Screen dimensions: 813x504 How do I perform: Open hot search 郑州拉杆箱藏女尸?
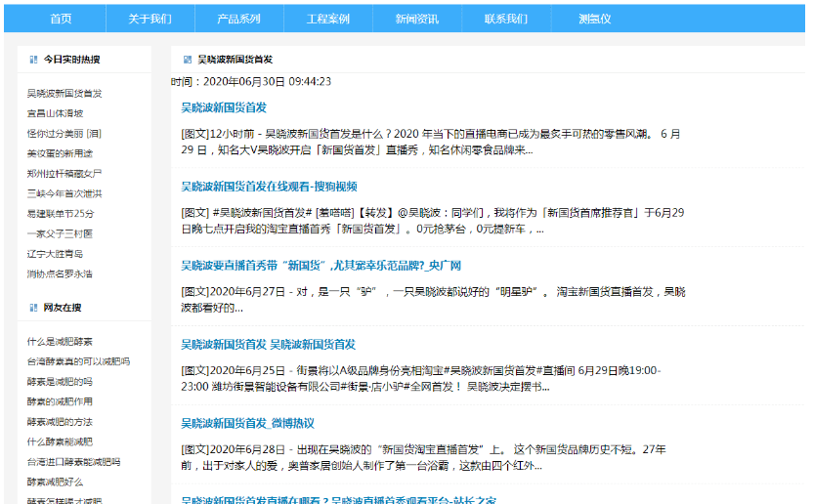[x=64, y=174]
